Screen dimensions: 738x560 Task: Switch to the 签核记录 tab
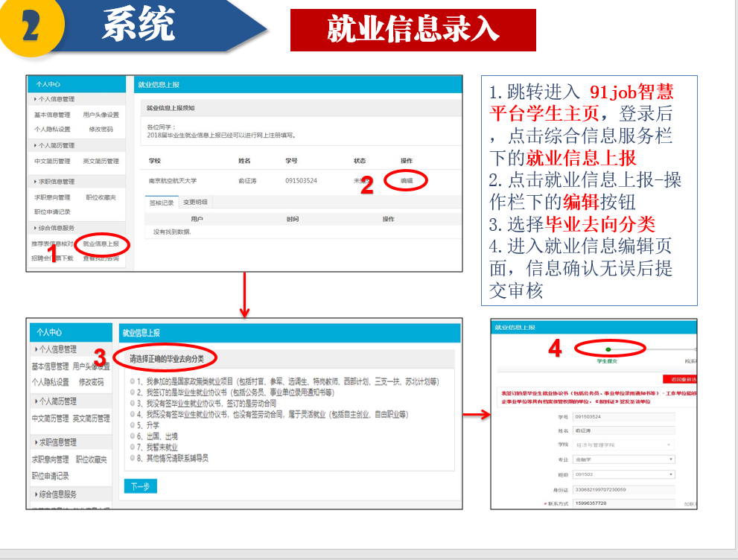(x=161, y=202)
